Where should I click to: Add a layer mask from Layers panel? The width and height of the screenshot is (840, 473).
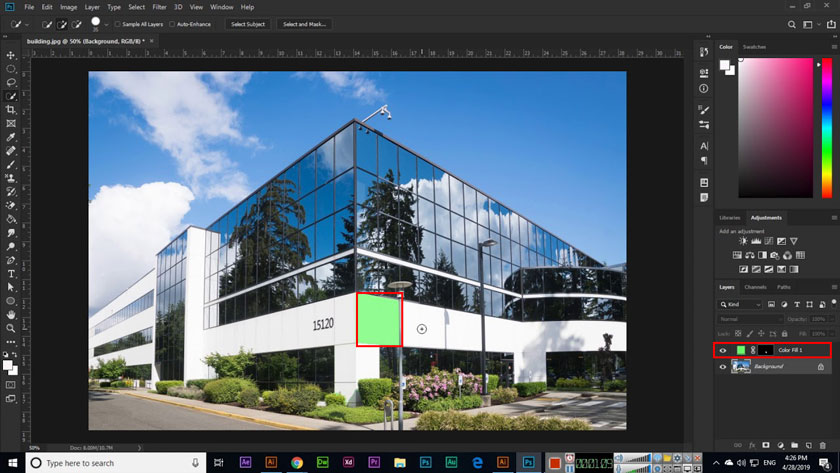(x=766, y=445)
